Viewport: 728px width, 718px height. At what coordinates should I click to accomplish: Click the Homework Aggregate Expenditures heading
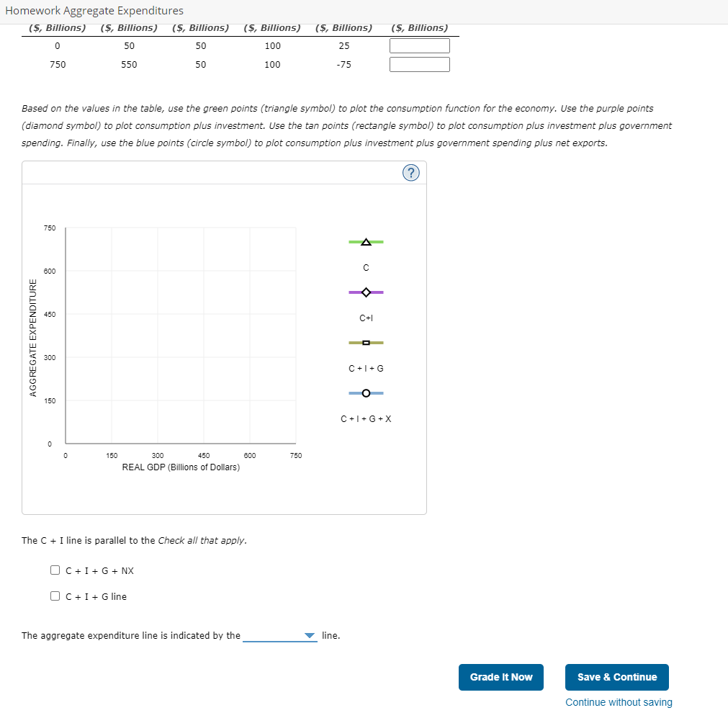[x=94, y=10]
